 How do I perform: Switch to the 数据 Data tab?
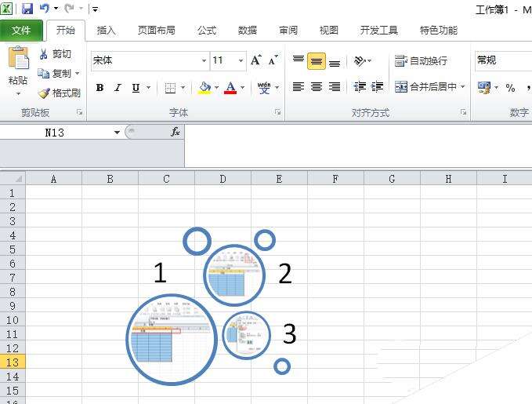pyautogui.click(x=248, y=31)
